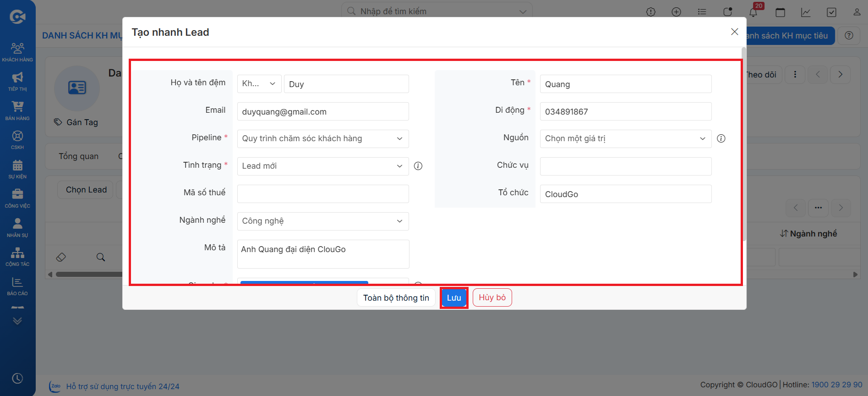Switch to the Tổng quan tab
This screenshot has height=396, width=868.
78,156
